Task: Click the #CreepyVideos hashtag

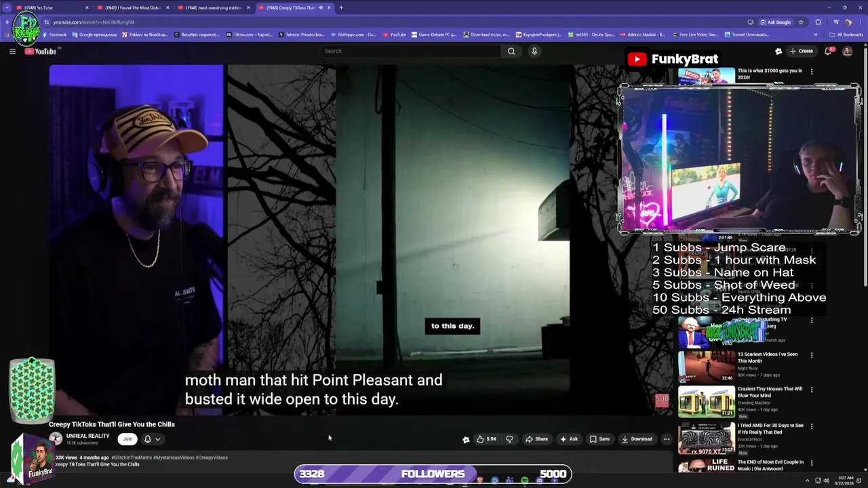Action: [x=212, y=457]
